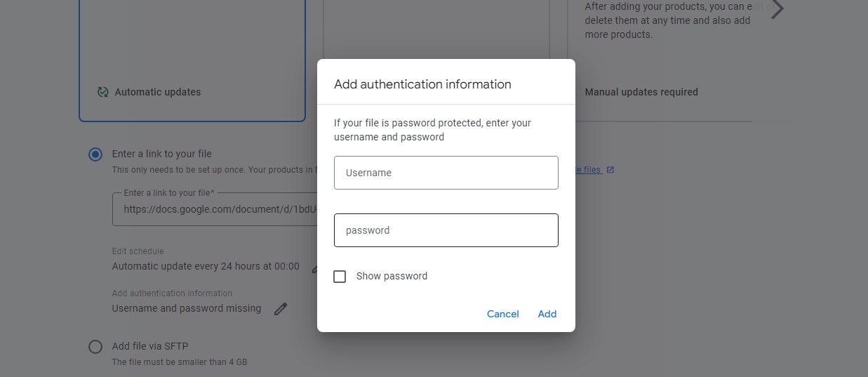
Task: Focus the password text box
Action: [446, 230]
